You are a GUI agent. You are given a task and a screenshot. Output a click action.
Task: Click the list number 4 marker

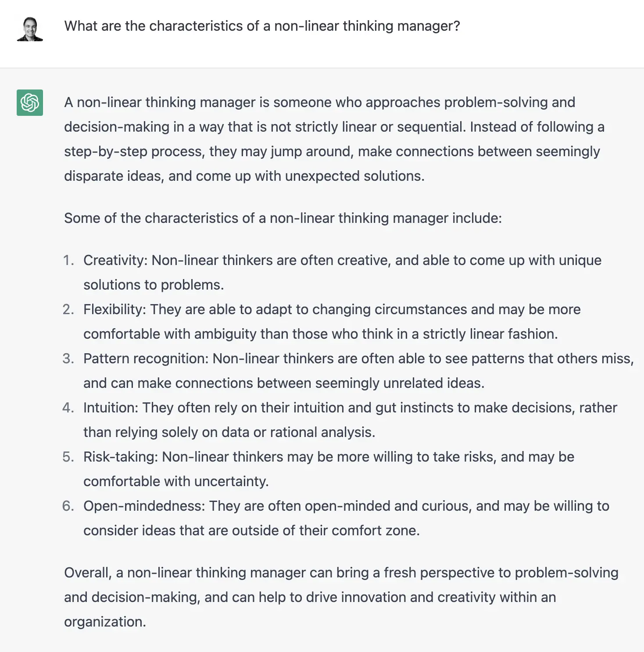(x=68, y=408)
